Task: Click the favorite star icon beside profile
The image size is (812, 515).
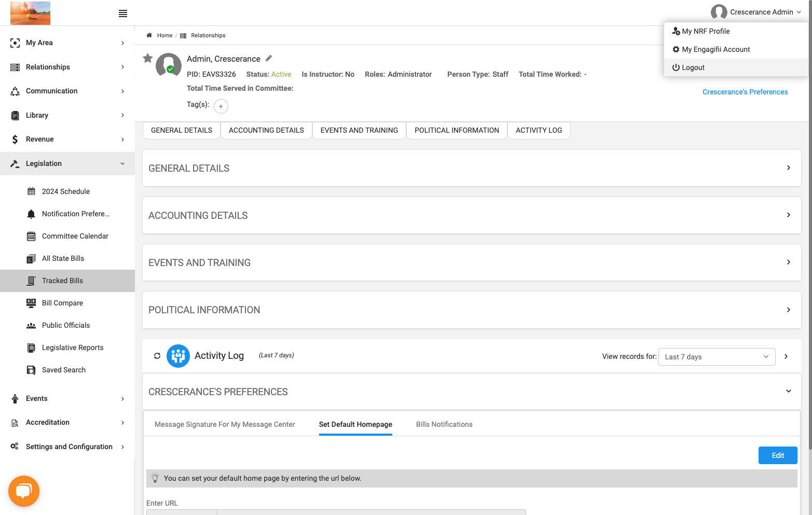Action: point(148,58)
